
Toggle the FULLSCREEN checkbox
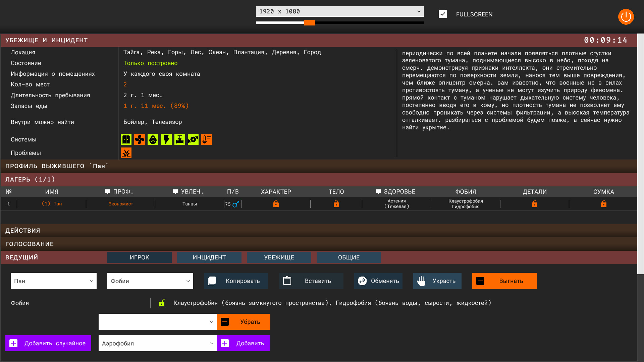tap(443, 14)
